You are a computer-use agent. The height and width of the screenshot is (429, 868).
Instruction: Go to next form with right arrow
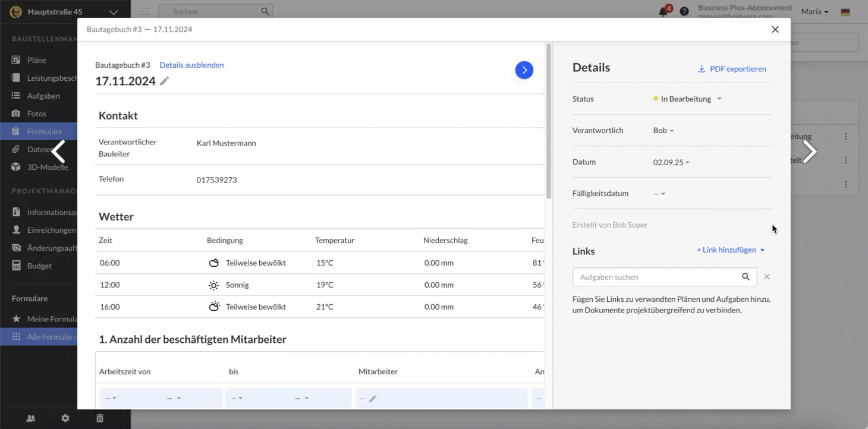pyautogui.click(x=809, y=152)
